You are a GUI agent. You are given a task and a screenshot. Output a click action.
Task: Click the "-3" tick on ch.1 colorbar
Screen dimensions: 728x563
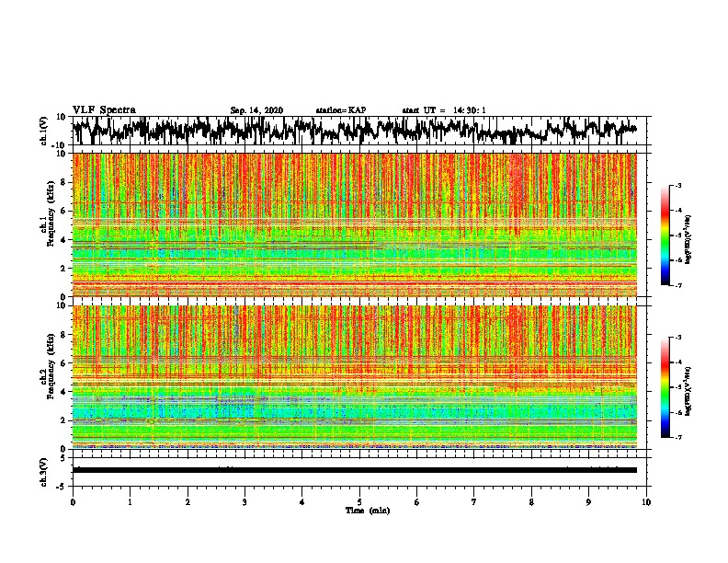[677, 185]
